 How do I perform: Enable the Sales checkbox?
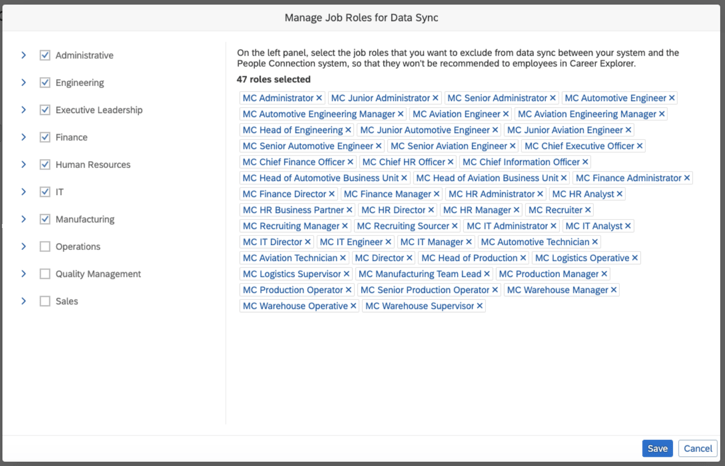(45, 301)
